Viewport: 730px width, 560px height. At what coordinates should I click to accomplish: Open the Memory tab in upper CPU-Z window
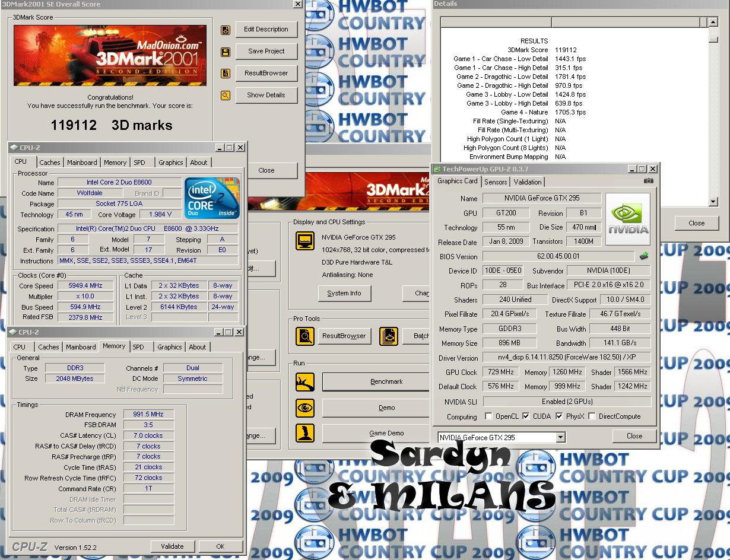pos(115,163)
